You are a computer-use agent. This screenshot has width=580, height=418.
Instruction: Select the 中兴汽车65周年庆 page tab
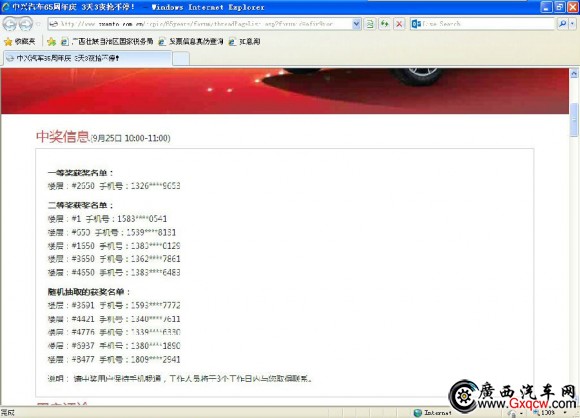[88, 58]
